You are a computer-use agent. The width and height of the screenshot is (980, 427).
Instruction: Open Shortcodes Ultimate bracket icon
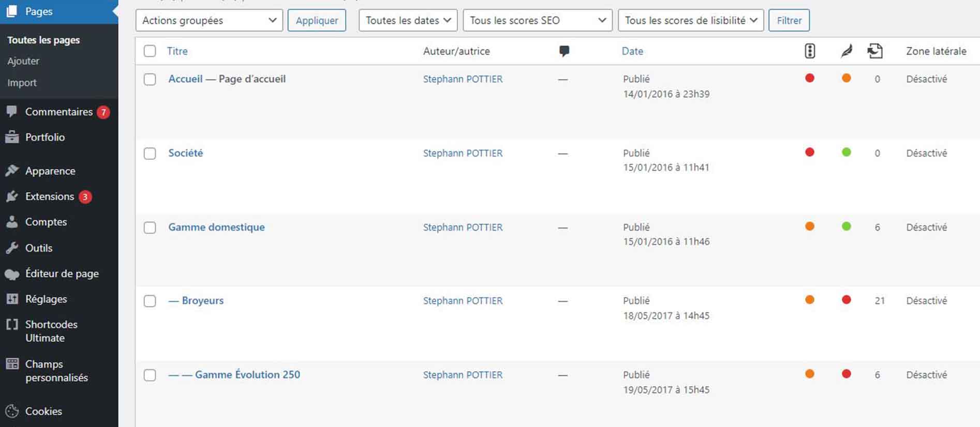(12, 325)
